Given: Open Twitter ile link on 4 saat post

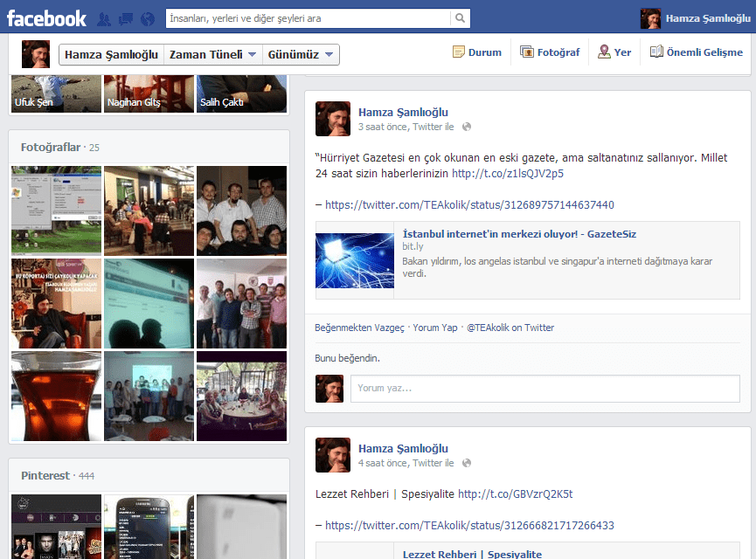Looking at the screenshot, I should (x=433, y=463).
